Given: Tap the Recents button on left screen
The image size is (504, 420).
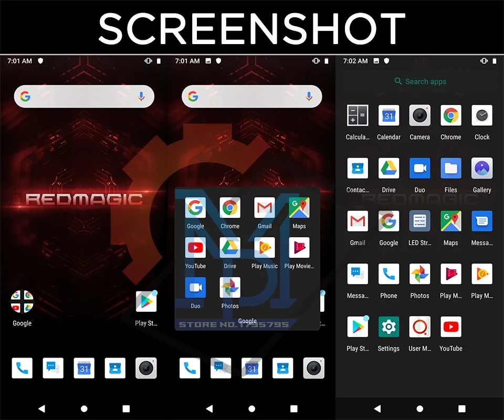Looking at the screenshot, I should coord(127,409).
